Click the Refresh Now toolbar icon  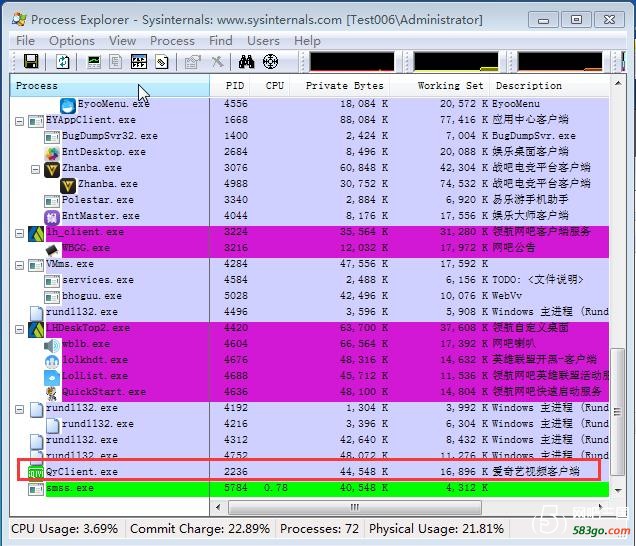point(62,62)
